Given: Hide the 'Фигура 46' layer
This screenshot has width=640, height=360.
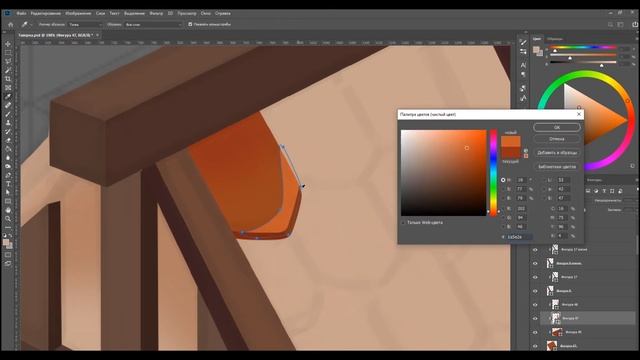Looking at the screenshot, I should pyautogui.click(x=535, y=333).
